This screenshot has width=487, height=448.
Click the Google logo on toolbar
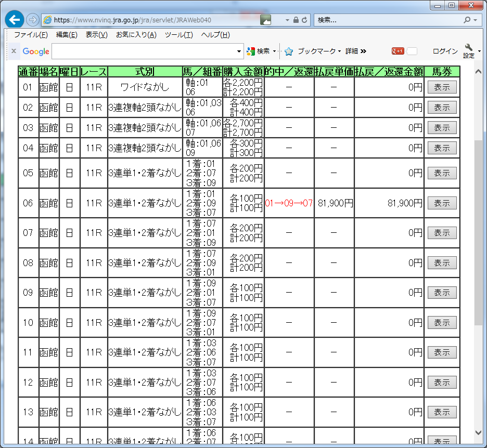point(36,51)
